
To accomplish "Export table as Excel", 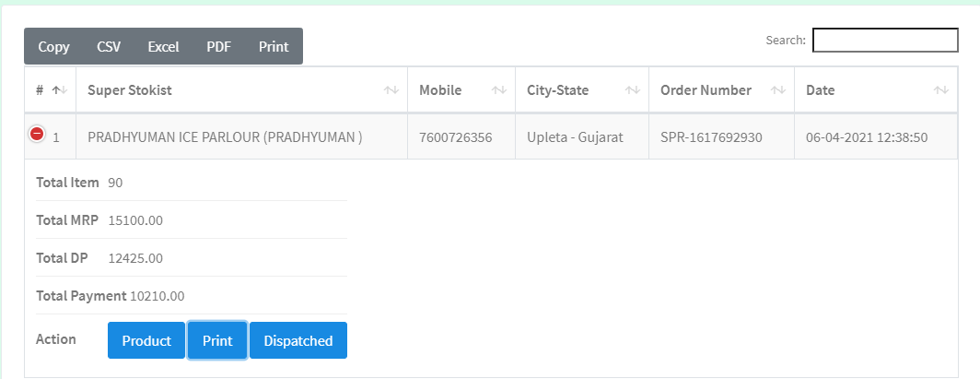I will pos(164,46).
